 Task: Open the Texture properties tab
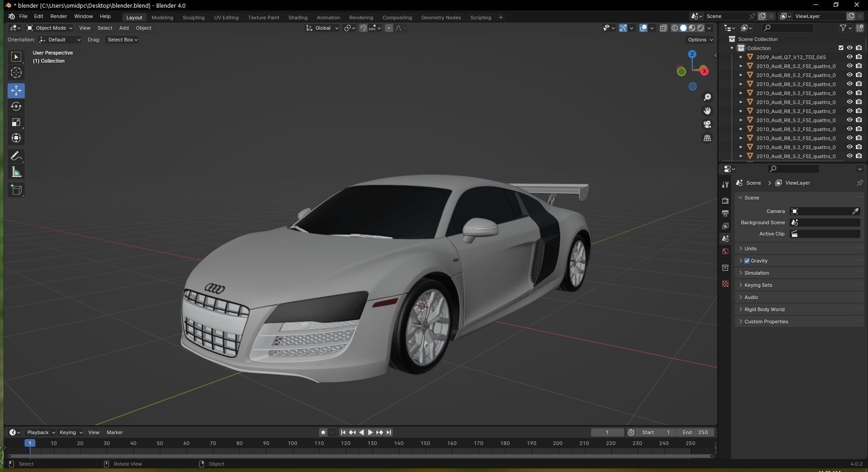click(x=725, y=284)
